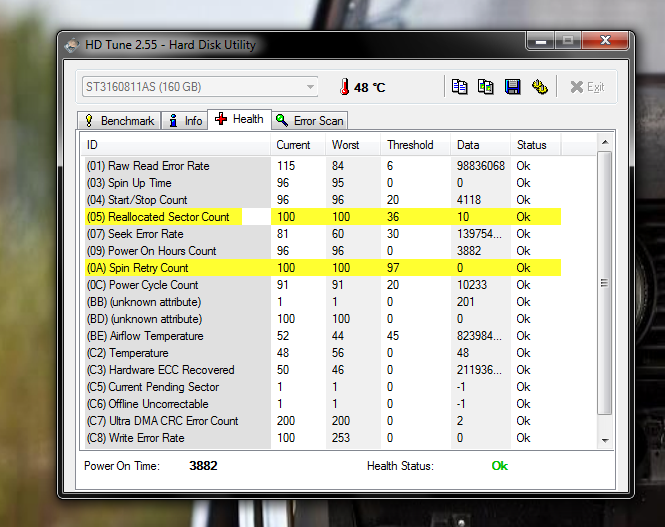Select the Spin Up Time row
This screenshot has width=665, height=527.
321,183
